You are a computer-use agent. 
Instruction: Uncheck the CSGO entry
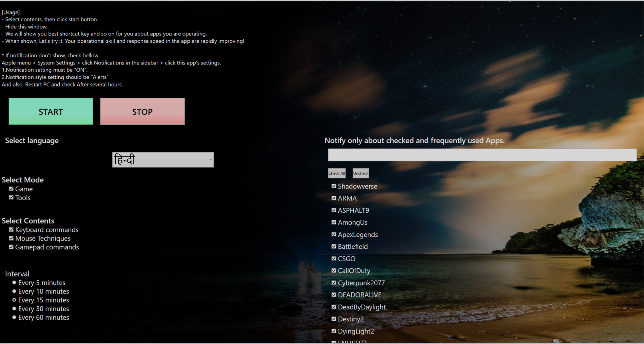click(333, 258)
